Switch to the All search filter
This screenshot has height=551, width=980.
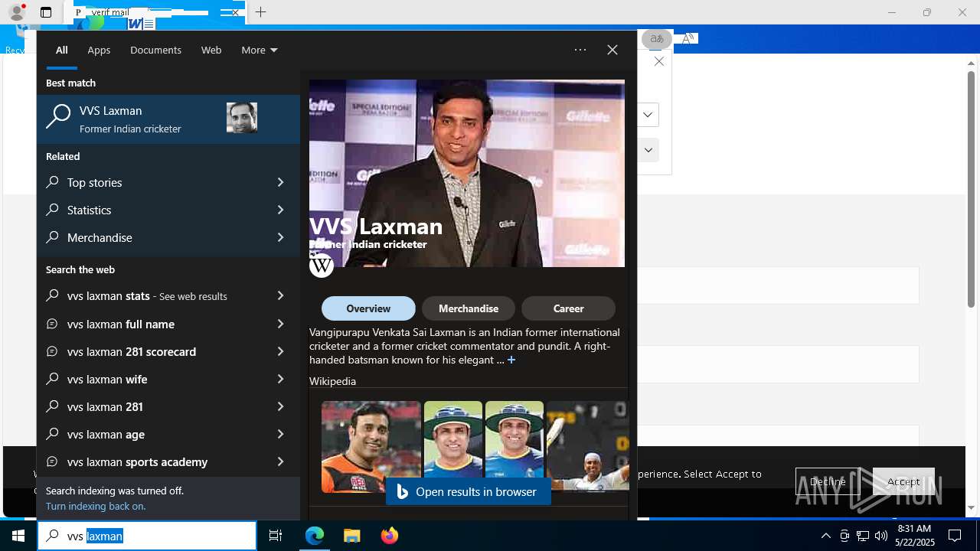point(62,50)
